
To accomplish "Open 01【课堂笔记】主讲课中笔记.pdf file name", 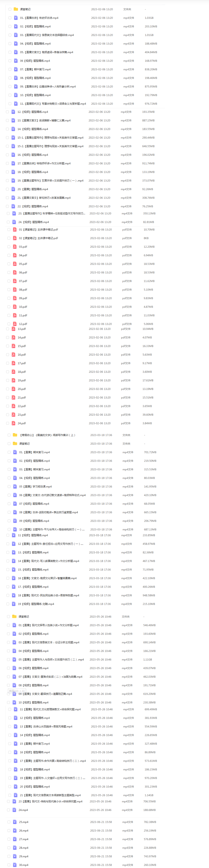I will coord(38,230).
